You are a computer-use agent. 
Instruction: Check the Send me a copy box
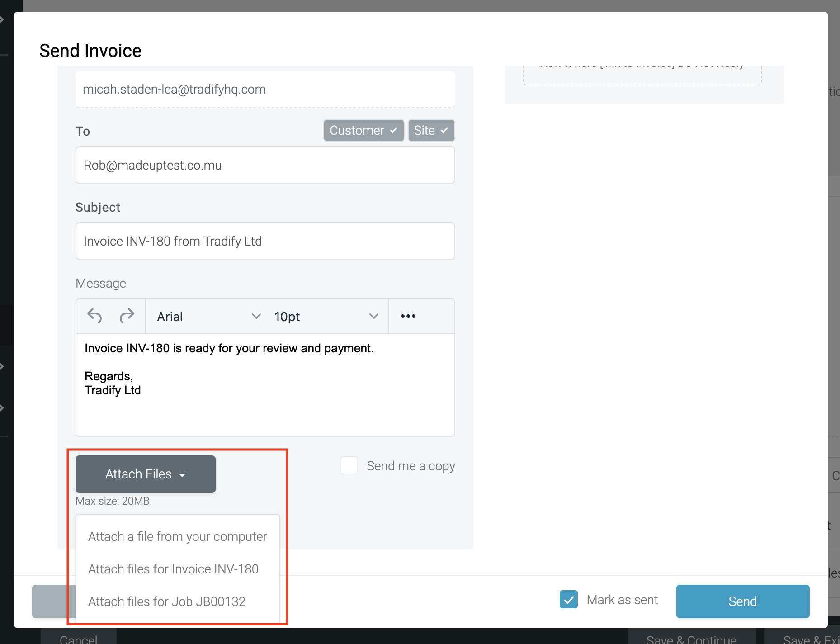click(x=349, y=465)
